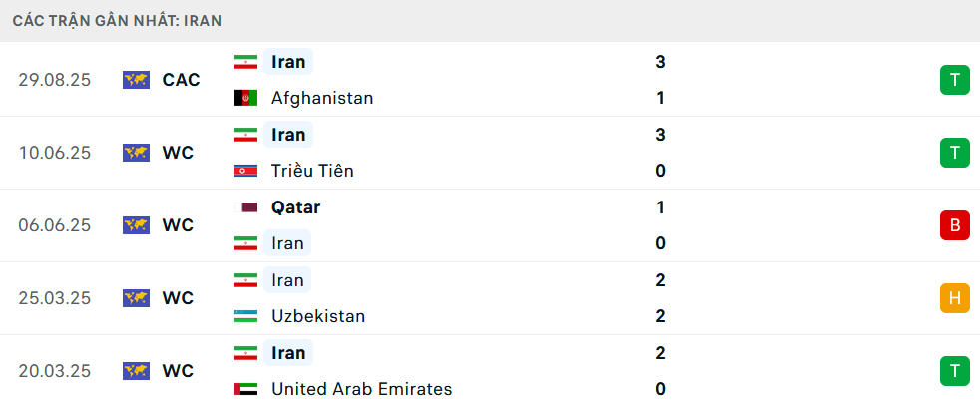Open the Qatar team link
Screen dimensions: 980x406
295,207
